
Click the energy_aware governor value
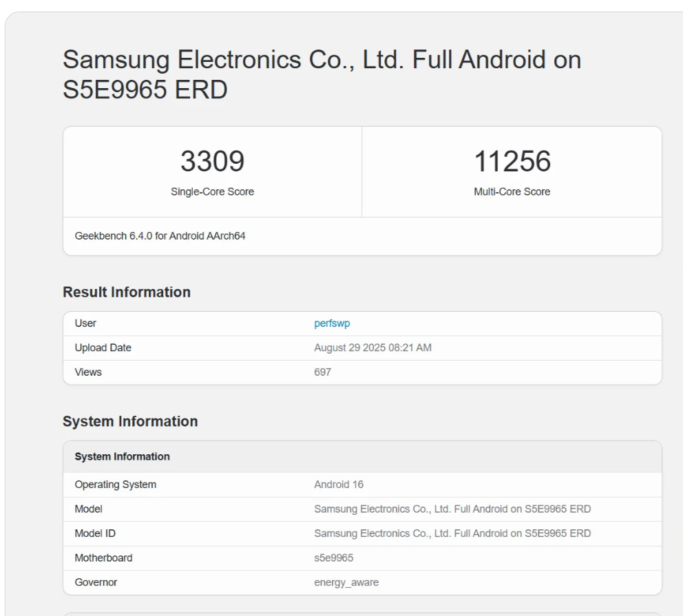tap(346, 582)
